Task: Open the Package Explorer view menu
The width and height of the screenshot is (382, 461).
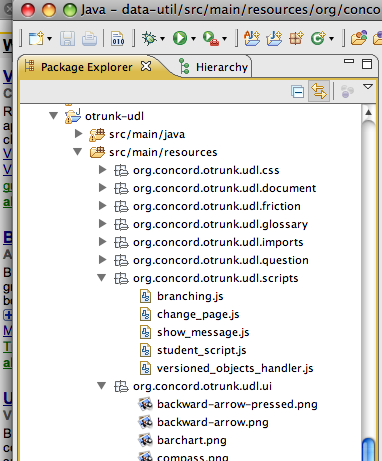Action: tap(368, 87)
